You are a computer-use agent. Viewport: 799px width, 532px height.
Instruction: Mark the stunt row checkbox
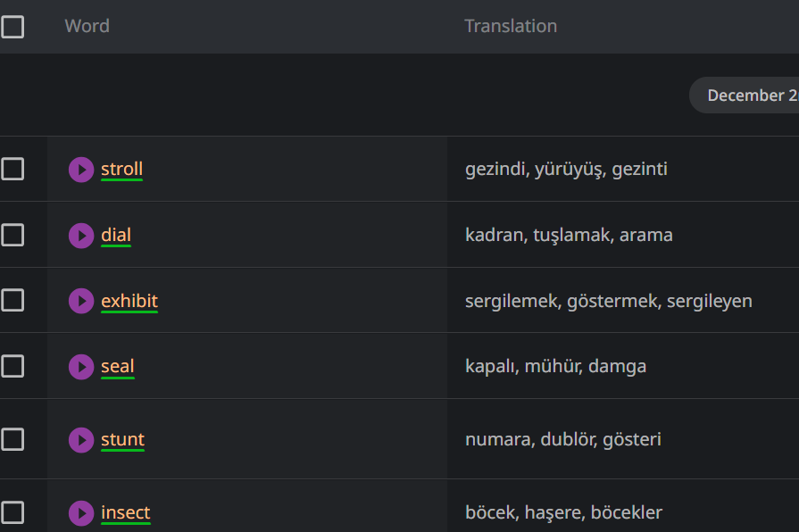pos(12,439)
